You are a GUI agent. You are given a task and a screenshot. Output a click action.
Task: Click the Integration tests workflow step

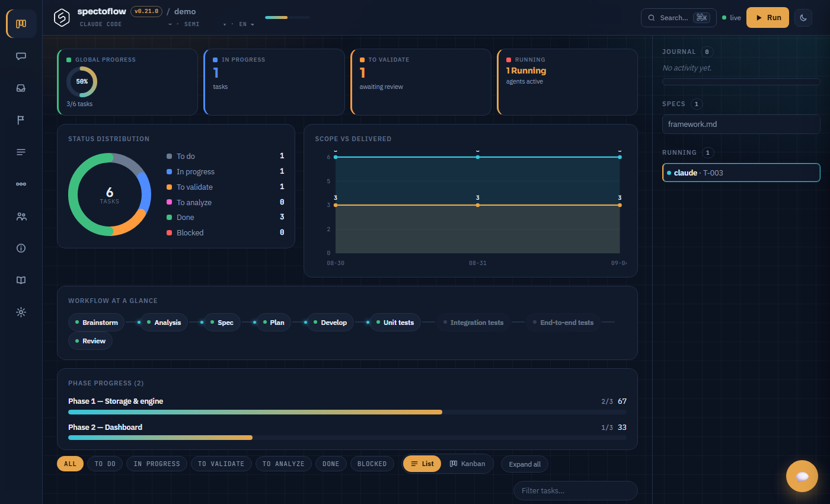click(473, 323)
